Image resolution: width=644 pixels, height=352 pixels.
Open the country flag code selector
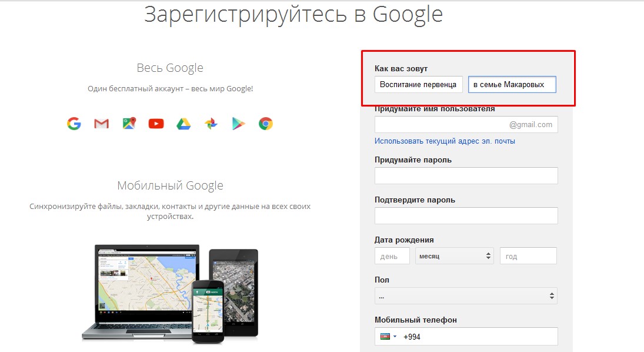coord(387,337)
